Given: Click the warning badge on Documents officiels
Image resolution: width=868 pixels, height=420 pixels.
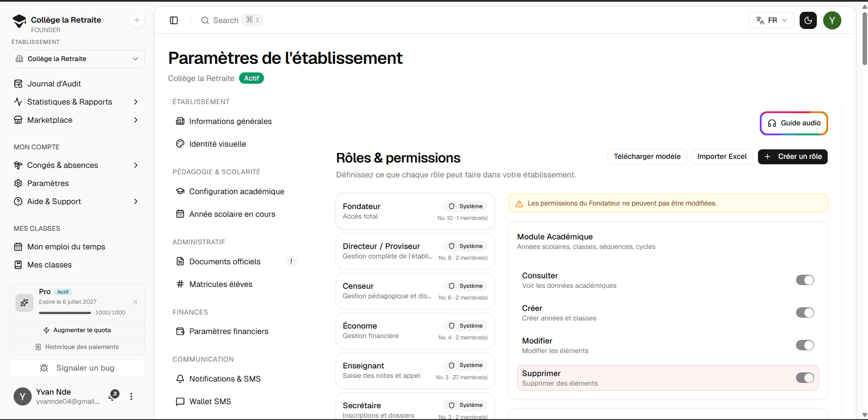Looking at the screenshot, I should point(291,261).
